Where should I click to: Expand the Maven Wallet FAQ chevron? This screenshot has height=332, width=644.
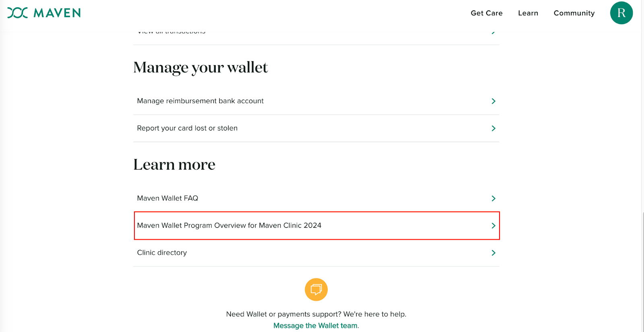(x=493, y=199)
